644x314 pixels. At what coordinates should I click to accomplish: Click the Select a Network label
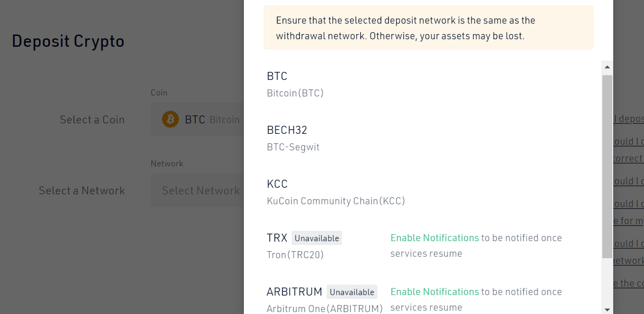[x=81, y=191]
